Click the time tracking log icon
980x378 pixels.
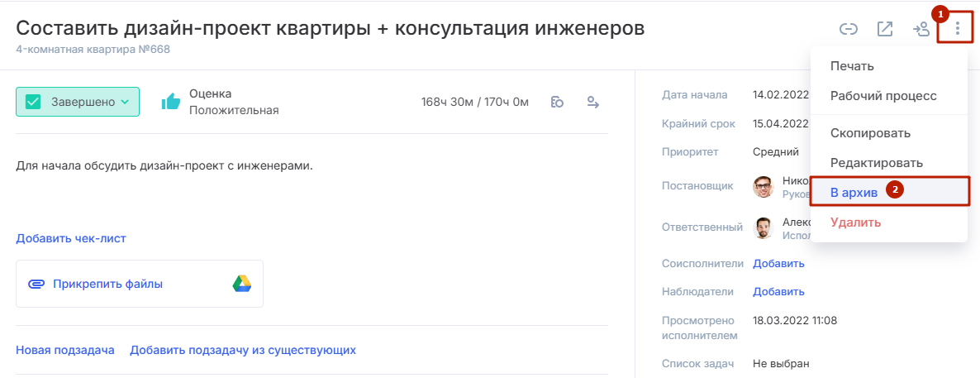click(558, 102)
